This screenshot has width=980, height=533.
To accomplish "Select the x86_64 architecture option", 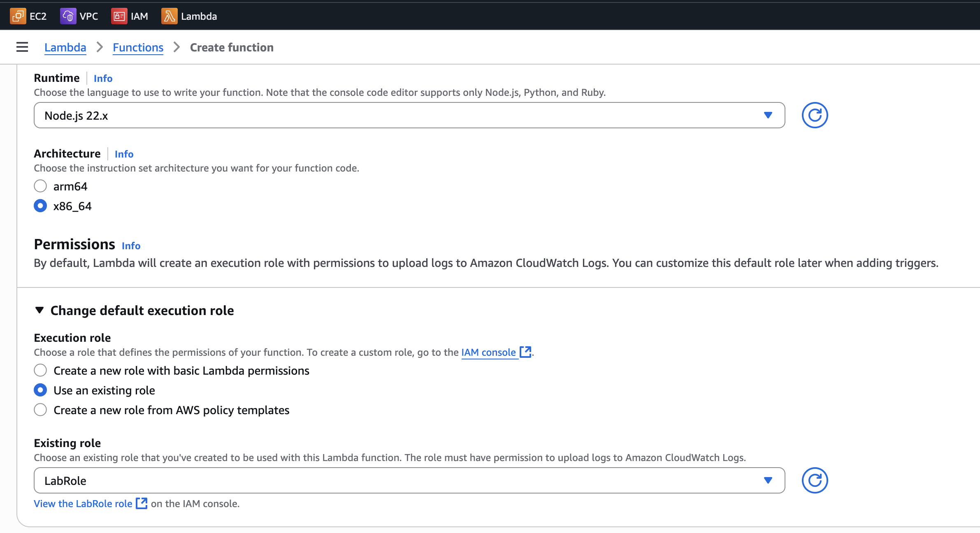I will coord(40,206).
